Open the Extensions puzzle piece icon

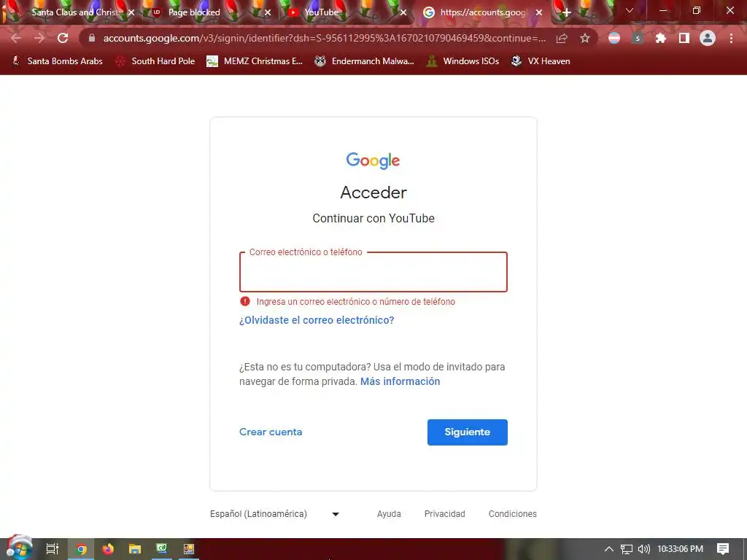[x=660, y=38]
